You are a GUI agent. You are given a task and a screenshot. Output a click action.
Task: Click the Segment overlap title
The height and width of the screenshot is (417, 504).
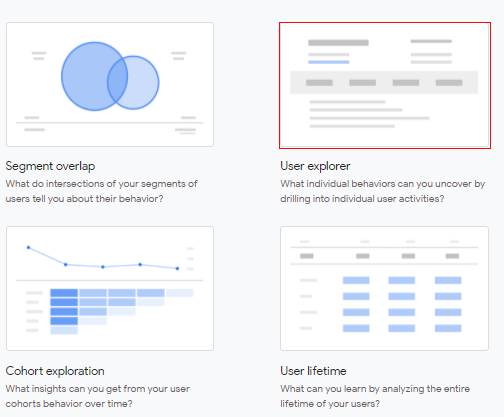[x=50, y=166]
